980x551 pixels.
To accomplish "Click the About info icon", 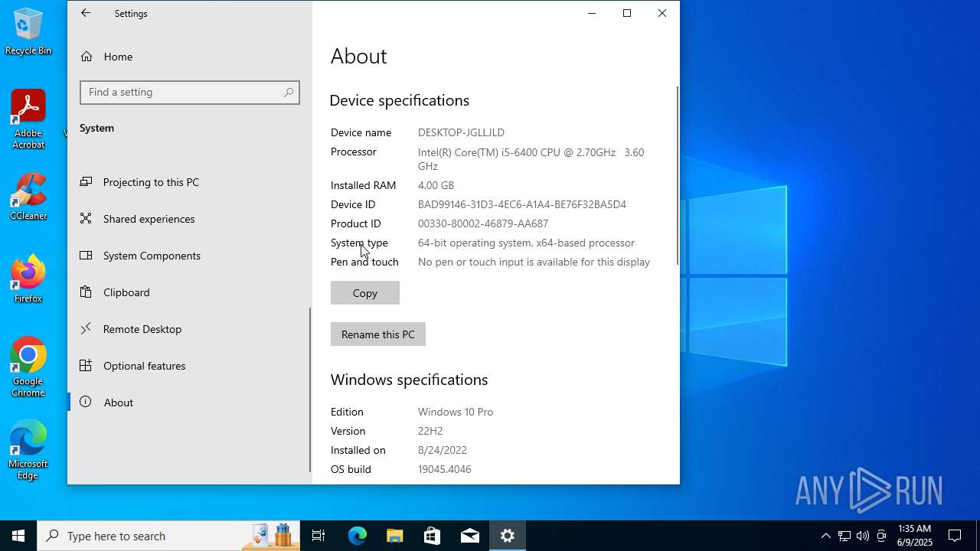I will tap(87, 403).
